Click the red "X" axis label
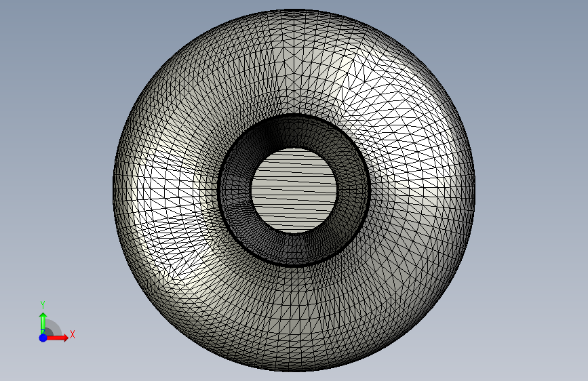This screenshot has width=588, height=381. click(73, 334)
